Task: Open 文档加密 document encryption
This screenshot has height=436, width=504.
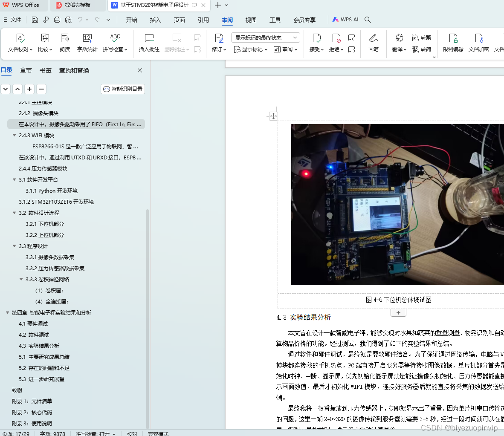Action: (x=478, y=43)
